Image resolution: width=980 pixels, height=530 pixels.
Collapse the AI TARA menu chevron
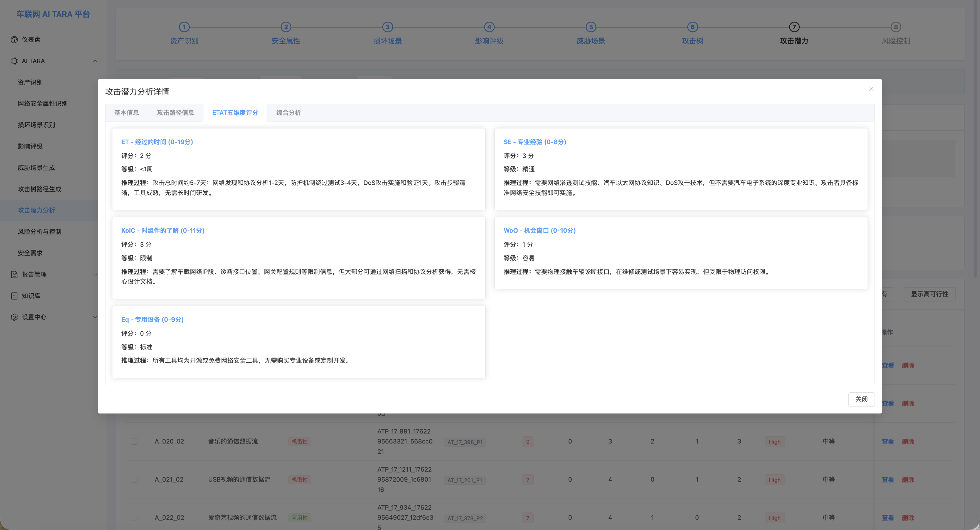(95, 61)
